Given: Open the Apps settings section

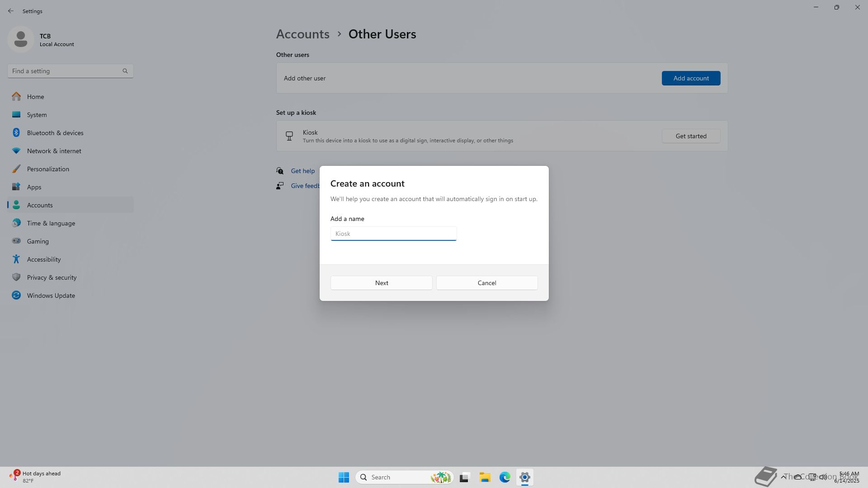Looking at the screenshot, I should coord(34,187).
